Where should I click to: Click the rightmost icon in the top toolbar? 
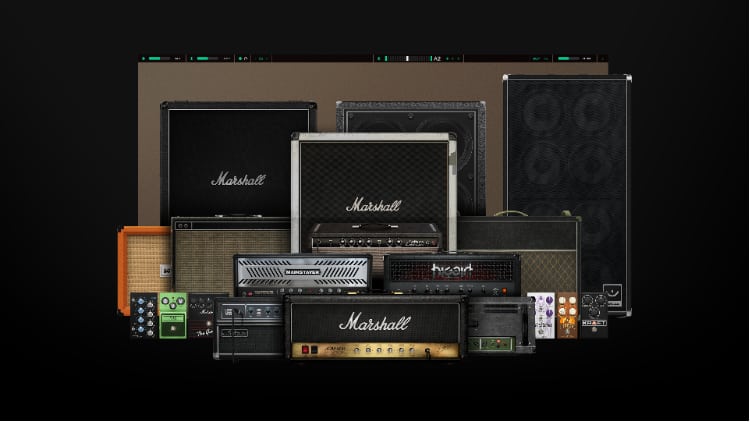pyautogui.click(x=602, y=58)
